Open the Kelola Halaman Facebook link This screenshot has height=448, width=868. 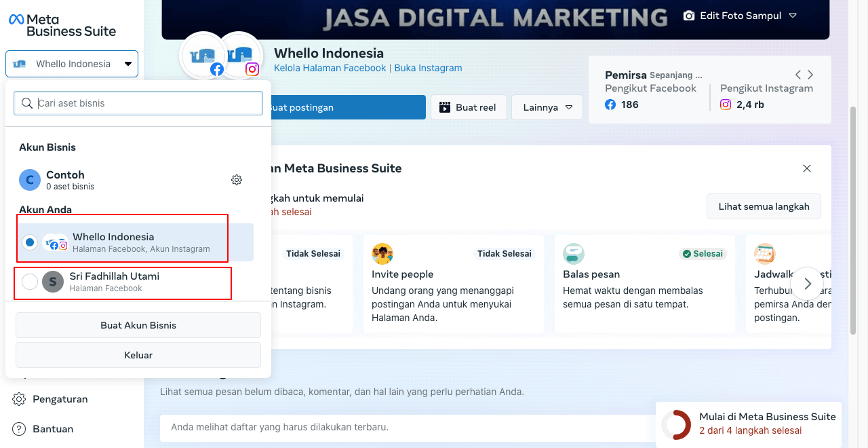(x=330, y=68)
